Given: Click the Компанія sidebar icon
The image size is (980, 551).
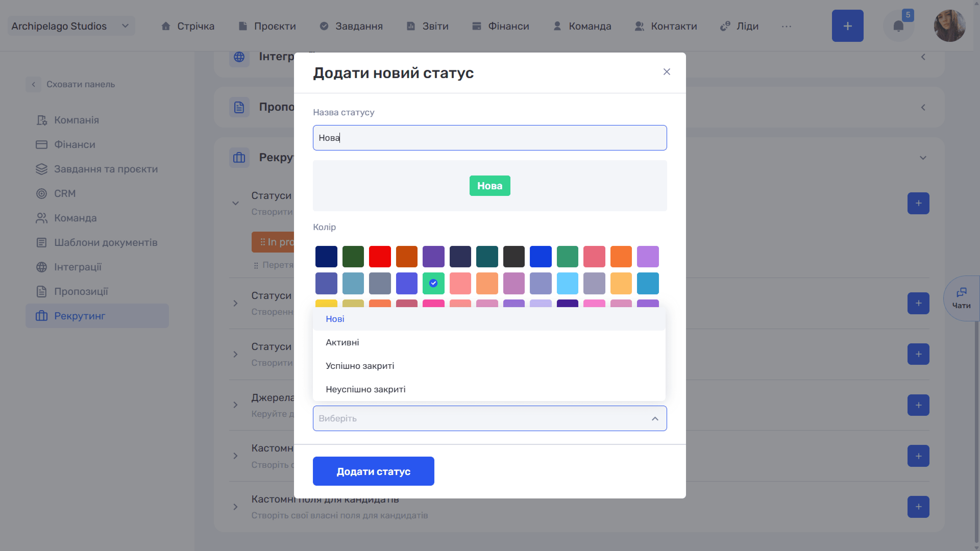Looking at the screenshot, I should [x=41, y=120].
